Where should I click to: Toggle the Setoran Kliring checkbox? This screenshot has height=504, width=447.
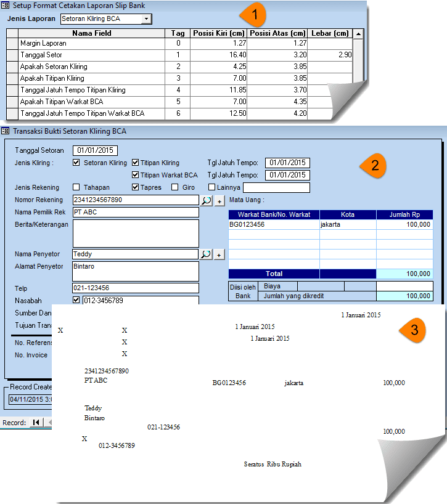76,163
